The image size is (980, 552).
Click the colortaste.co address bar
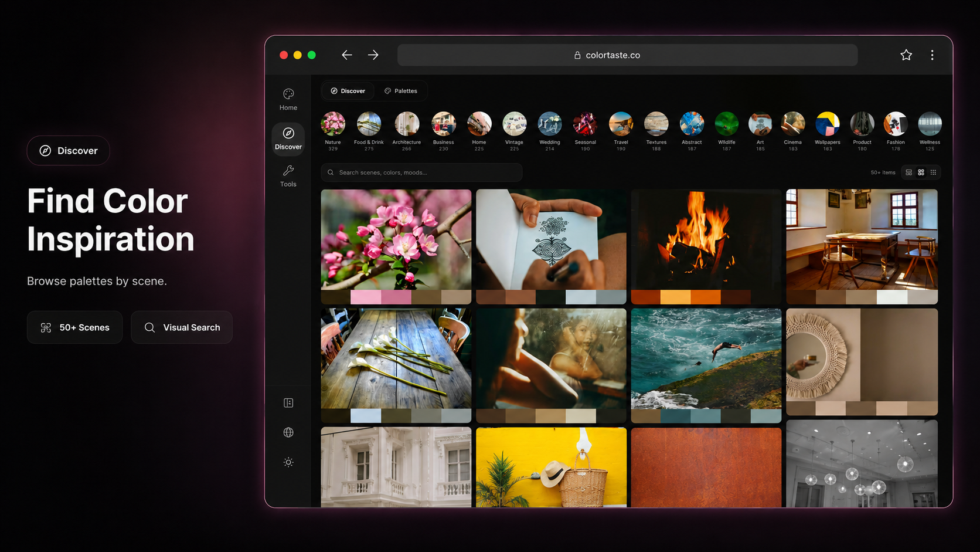627,55
